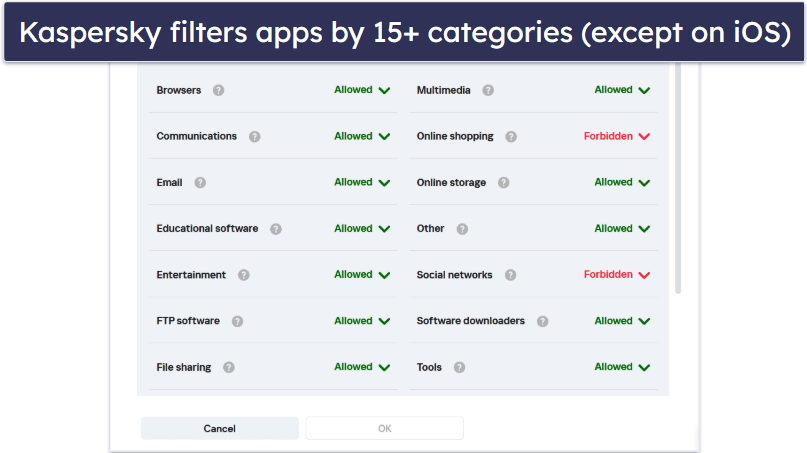Click the category list vertical scrollbar

click(x=678, y=178)
